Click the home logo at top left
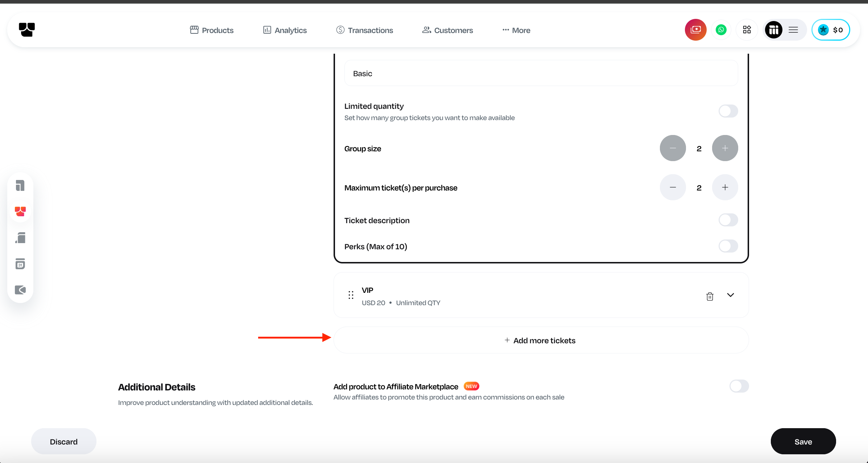The height and width of the screenshot is (463, 868). tap(27, 30)
